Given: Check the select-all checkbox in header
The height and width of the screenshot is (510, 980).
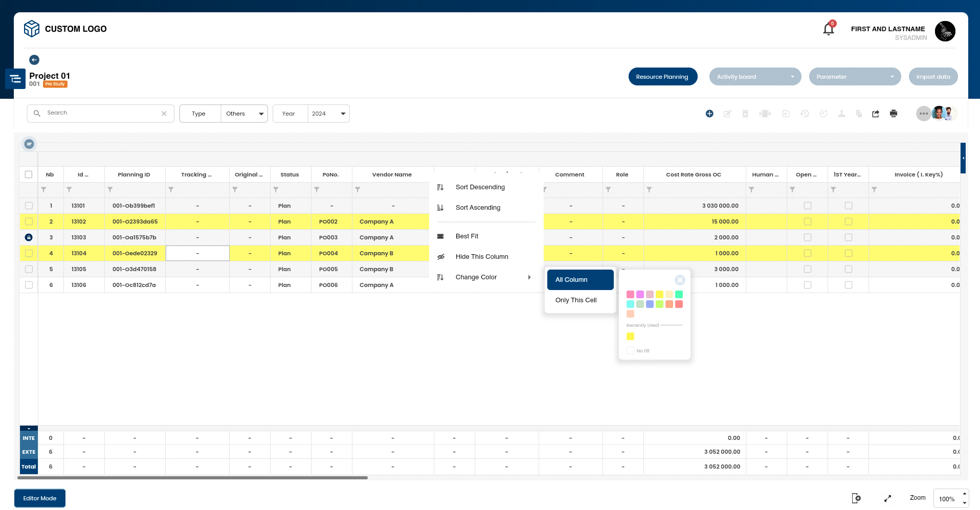Looking at the screenshot, I should tap(29, 174).
